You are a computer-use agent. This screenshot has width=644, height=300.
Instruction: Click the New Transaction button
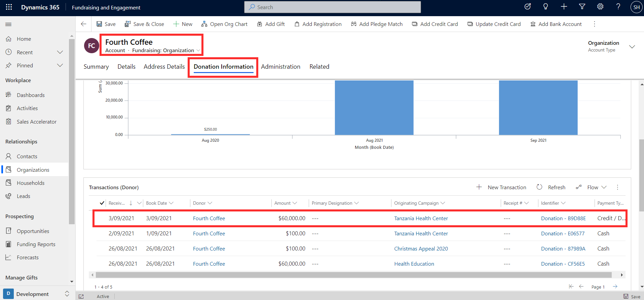pyautogui.click(x=501, y=187)
